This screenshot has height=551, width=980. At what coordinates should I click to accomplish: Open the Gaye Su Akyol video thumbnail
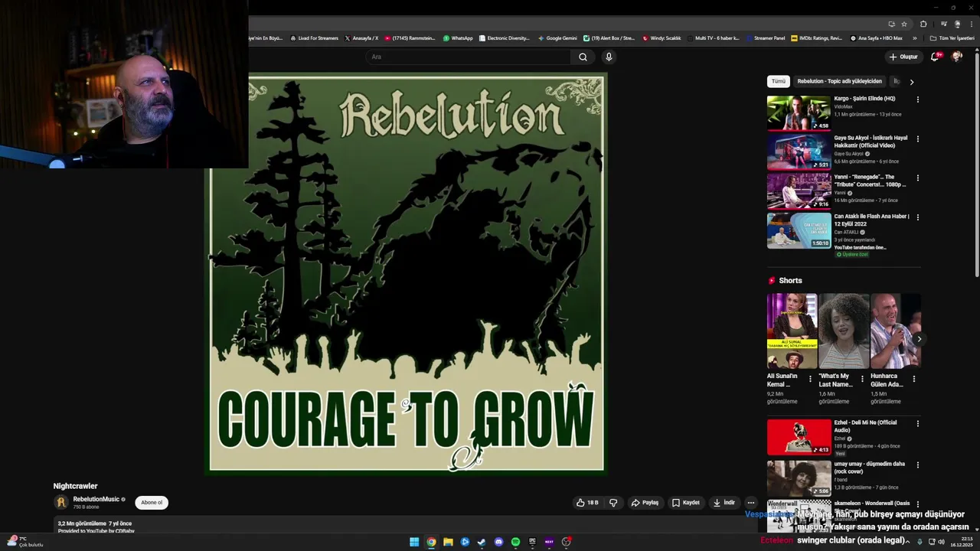[799, 152]
